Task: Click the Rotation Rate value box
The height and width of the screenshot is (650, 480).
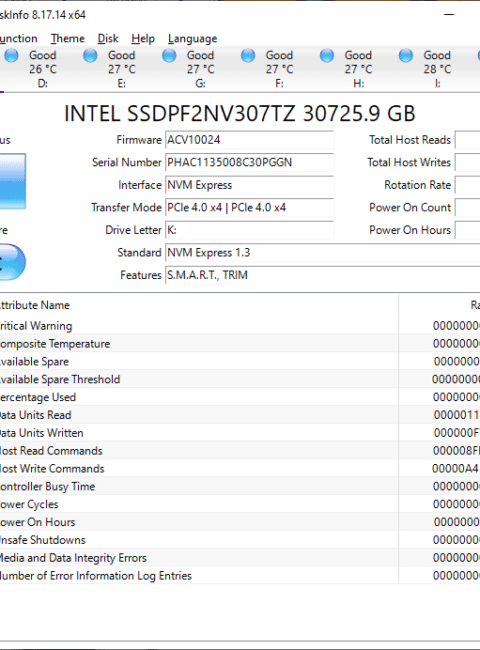Action: click(468, 185)
